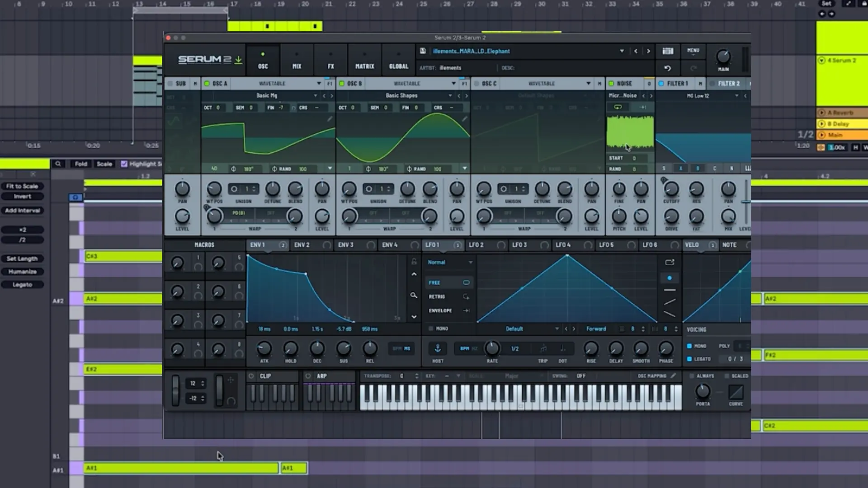
Task: Toggle noise loop icon button
Action: [x=618, y=107]
